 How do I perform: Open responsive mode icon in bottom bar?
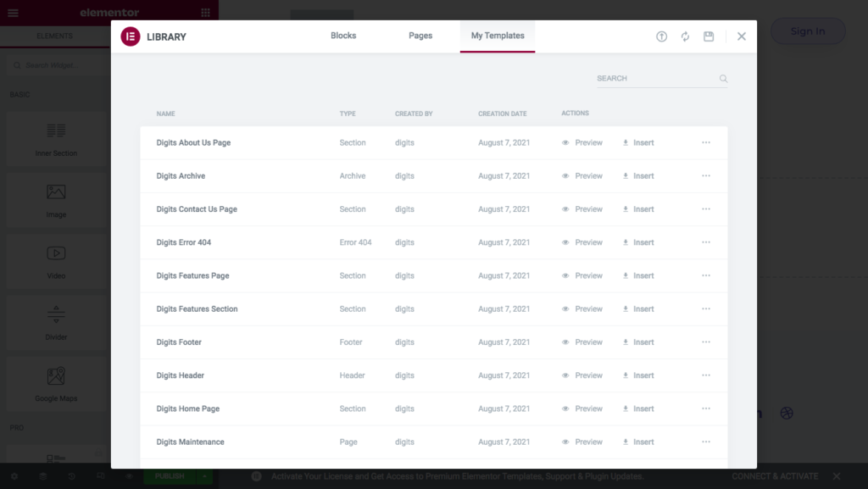click(x=100, y=476)
